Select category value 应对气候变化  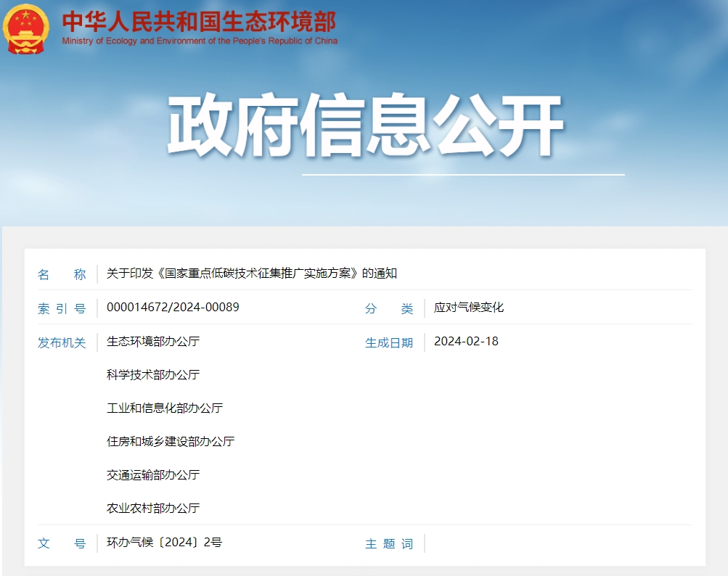[469, 308]
